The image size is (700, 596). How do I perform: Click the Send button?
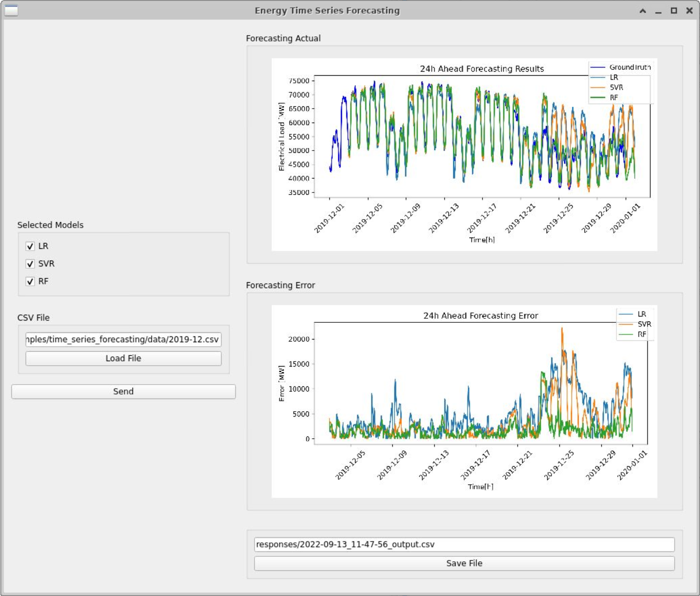[123, 391]
